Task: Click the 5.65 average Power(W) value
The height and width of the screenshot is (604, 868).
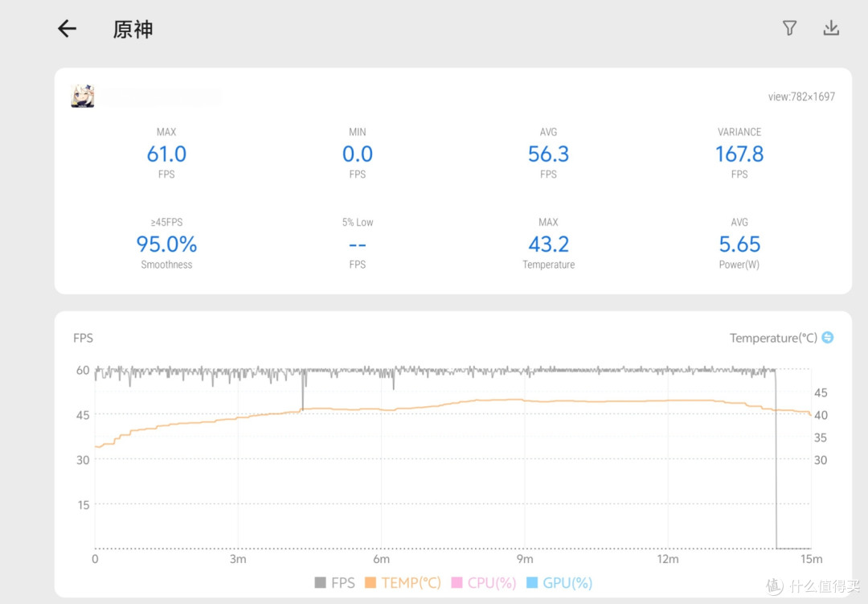Action: pyautogui.click(x=739, y=244)
